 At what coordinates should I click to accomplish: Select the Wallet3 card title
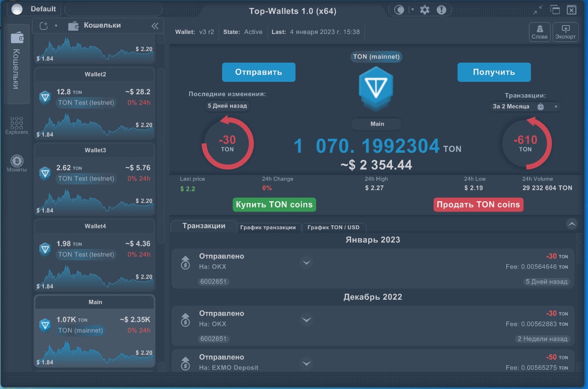click(95, 150)
